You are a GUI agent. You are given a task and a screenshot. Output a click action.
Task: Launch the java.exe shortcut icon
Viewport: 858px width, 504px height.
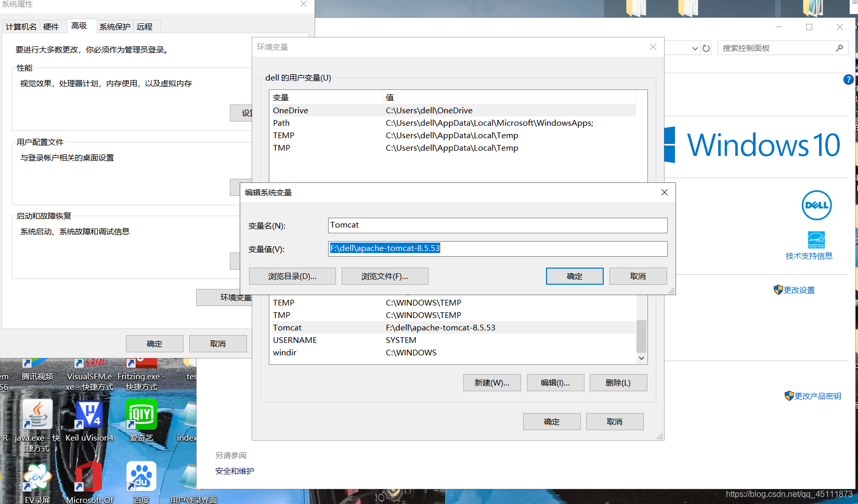click(37, 415)
